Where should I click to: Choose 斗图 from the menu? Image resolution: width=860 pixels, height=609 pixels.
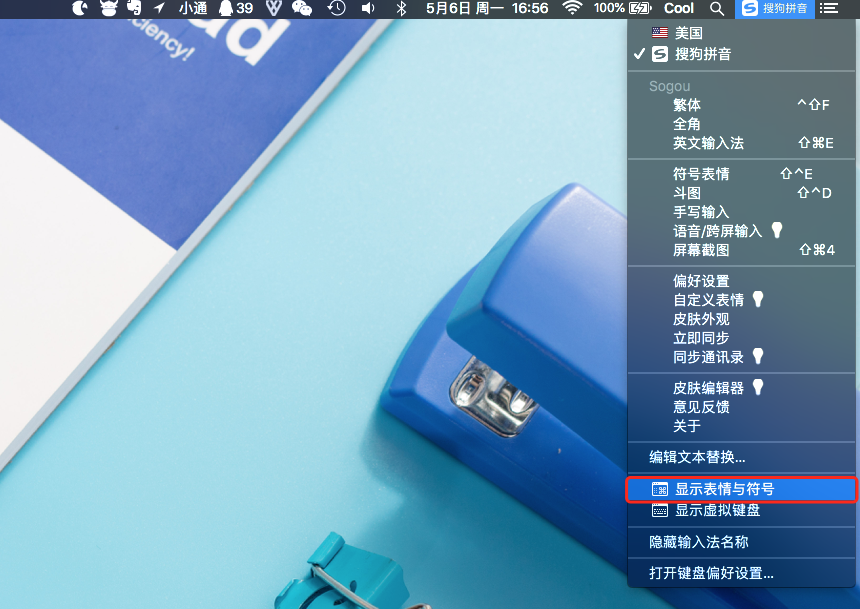pos(742,193)
